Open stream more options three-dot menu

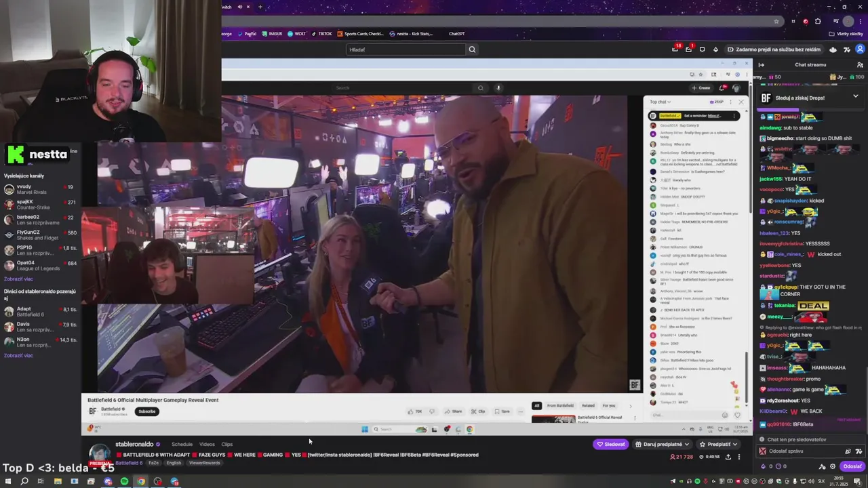point(739,457)
